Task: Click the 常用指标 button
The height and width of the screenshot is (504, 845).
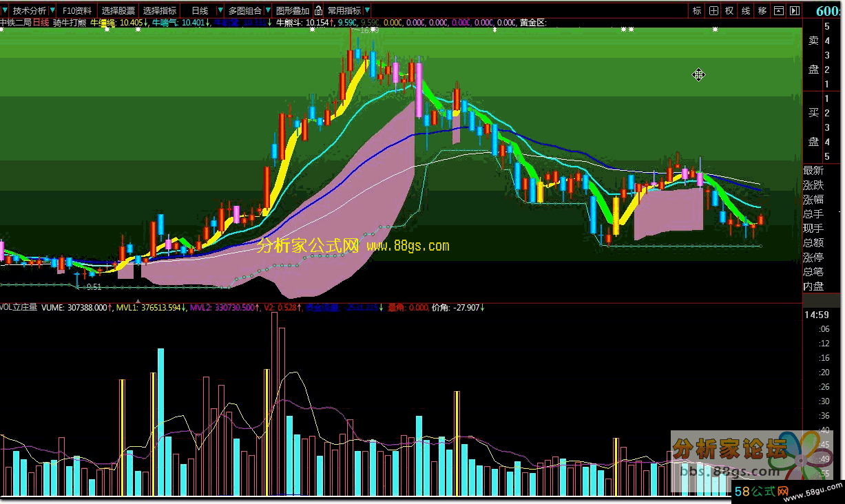Action: 344,11
